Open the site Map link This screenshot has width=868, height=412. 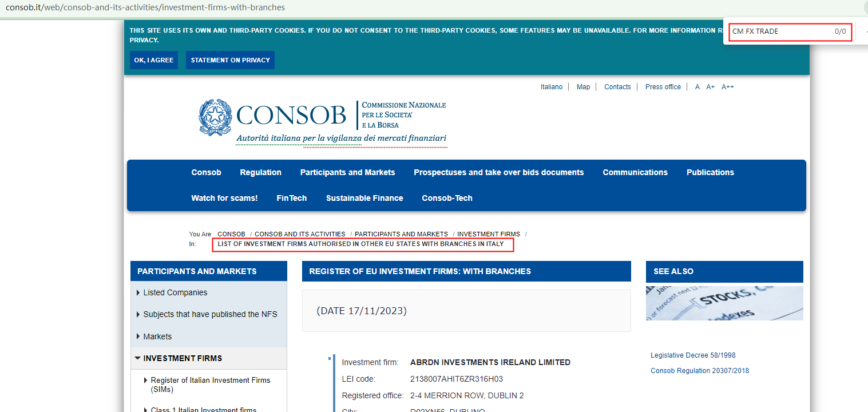[x=583, y=87]
